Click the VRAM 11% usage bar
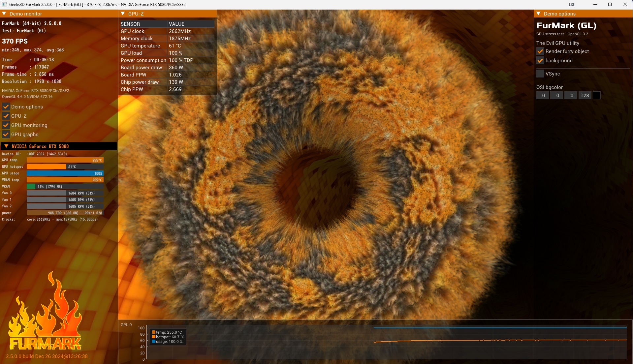633x364 pixels. pos(65,186)
